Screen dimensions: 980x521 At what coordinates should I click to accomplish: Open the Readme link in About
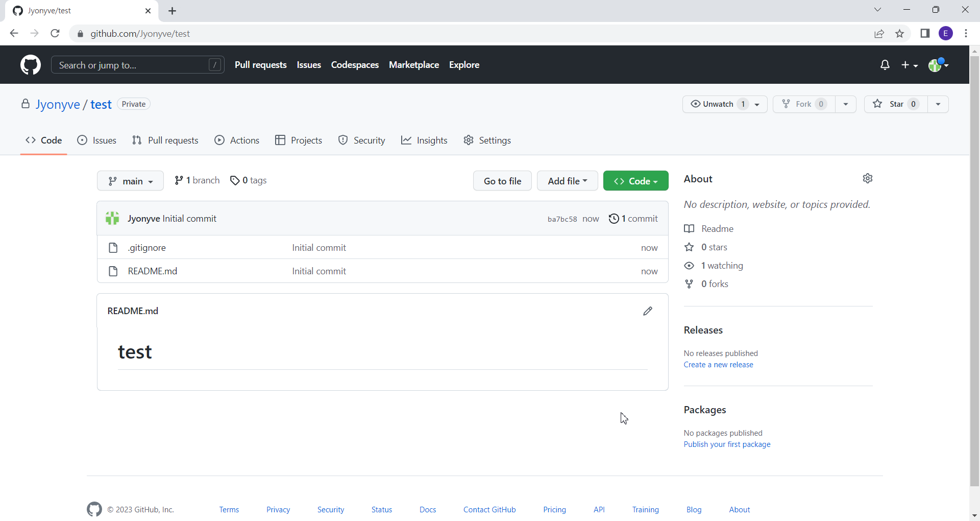click(x=709, y=229)
